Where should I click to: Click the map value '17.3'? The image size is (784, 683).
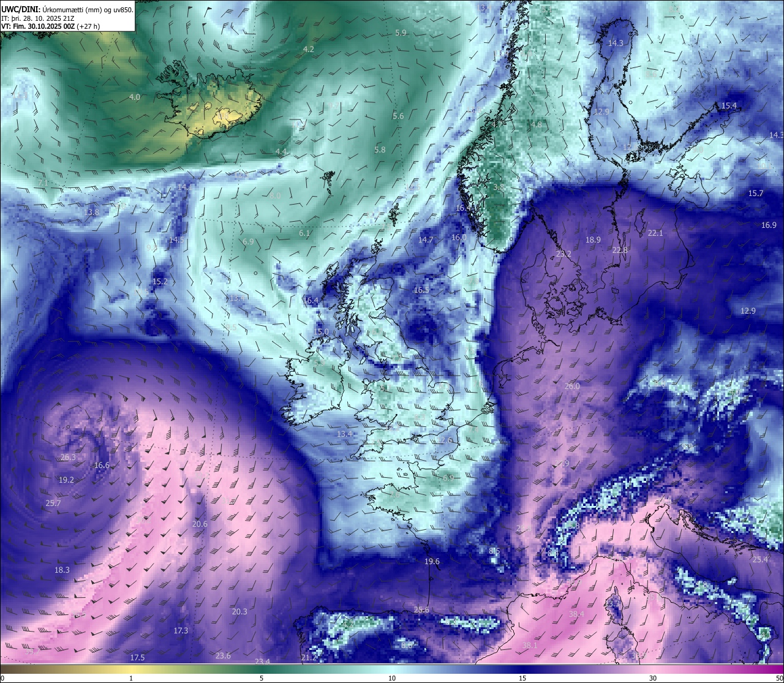click(x=181, y=630)
